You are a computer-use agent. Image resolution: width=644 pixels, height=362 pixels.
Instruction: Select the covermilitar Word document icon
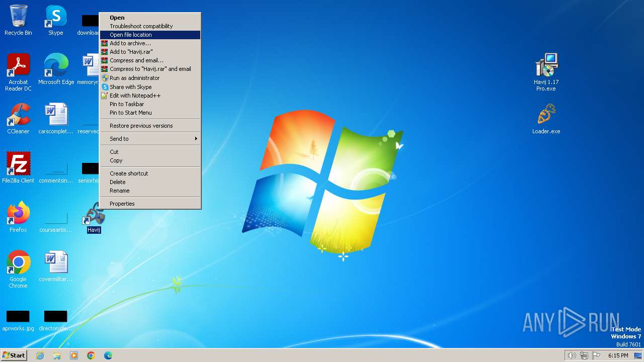click(56, 266)
